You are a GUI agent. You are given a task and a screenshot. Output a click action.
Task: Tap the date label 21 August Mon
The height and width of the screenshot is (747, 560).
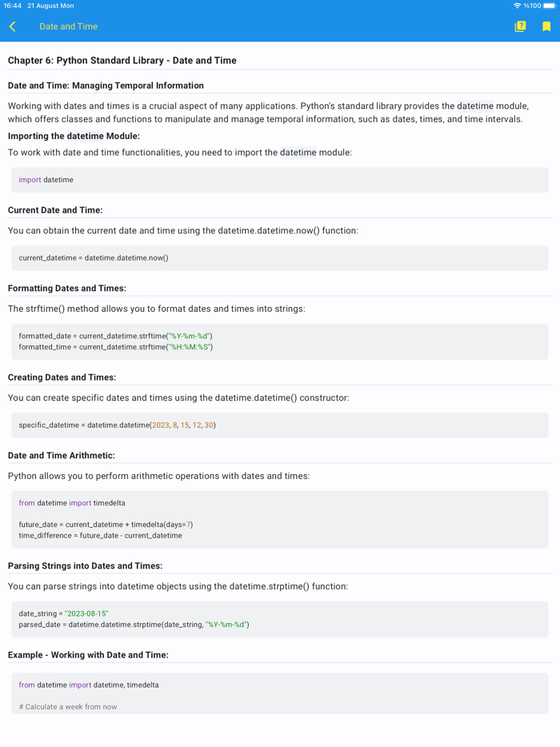tap(50, 6)
